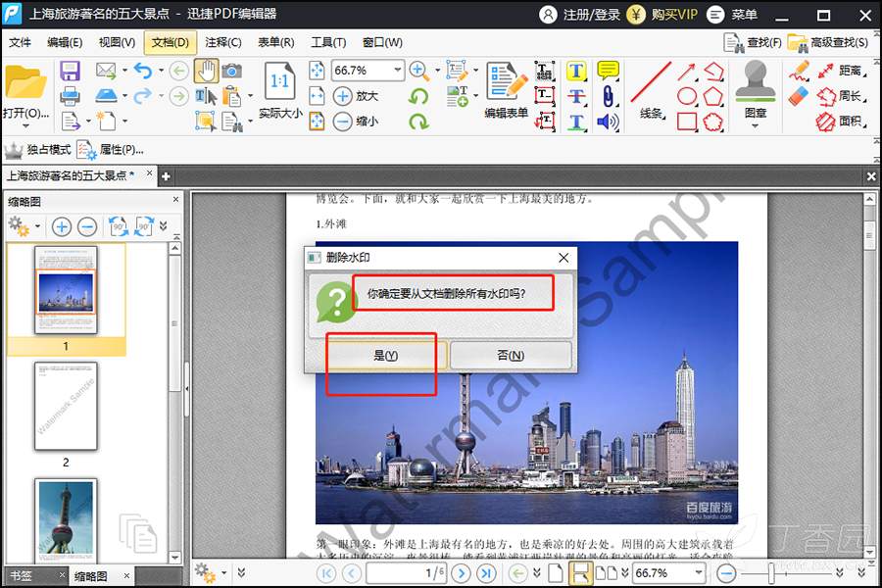Adjust the status bar zoom slider
This screenshot has height=588, width=882.
pyautogui.click(x=771, y=573)
